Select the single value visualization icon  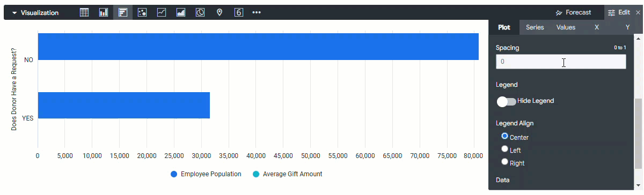click(239, 12)
